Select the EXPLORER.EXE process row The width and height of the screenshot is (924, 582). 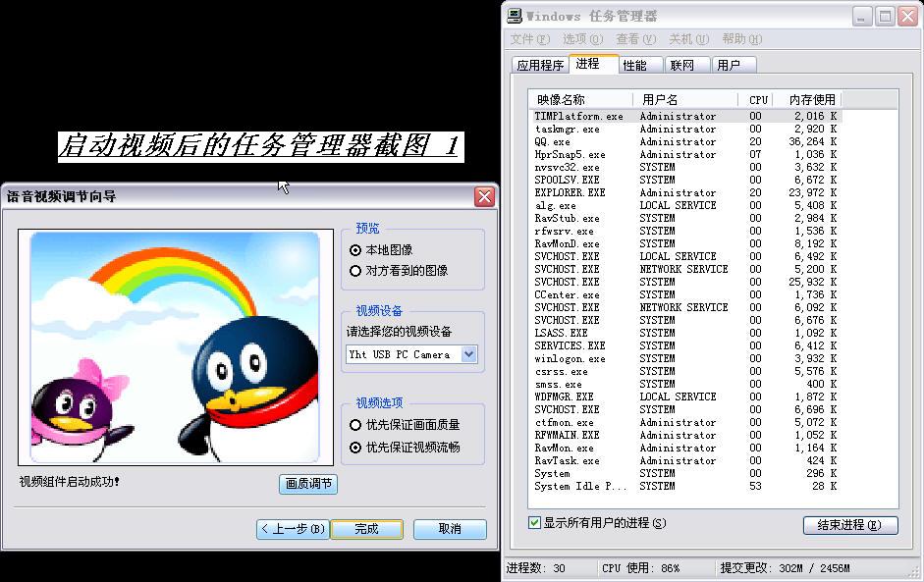[x=686, y=192]
